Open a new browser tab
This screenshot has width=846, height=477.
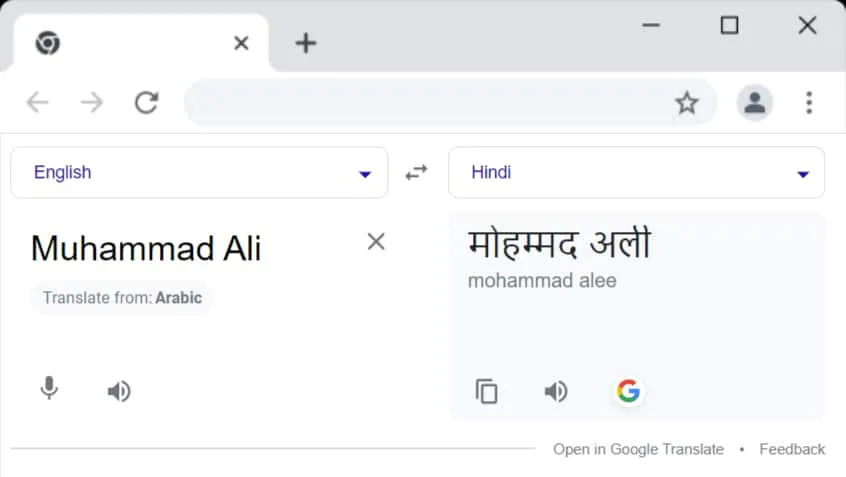[x=305, y=43]
